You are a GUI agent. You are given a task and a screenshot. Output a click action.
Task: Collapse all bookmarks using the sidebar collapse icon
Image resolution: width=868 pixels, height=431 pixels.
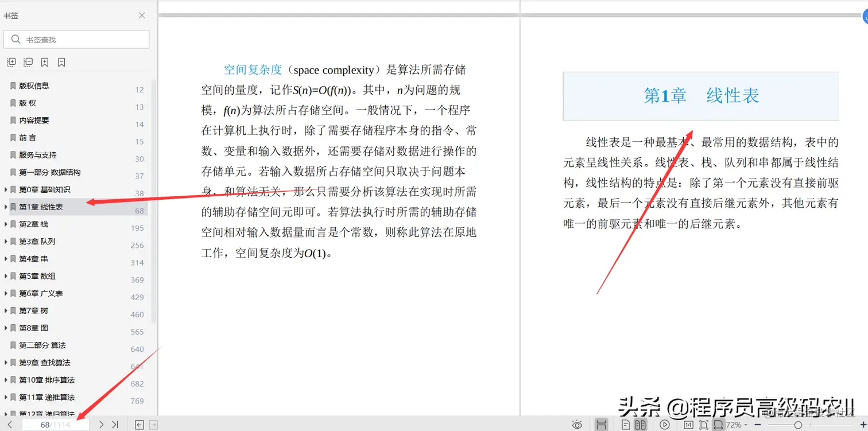[x=28, y=61]
